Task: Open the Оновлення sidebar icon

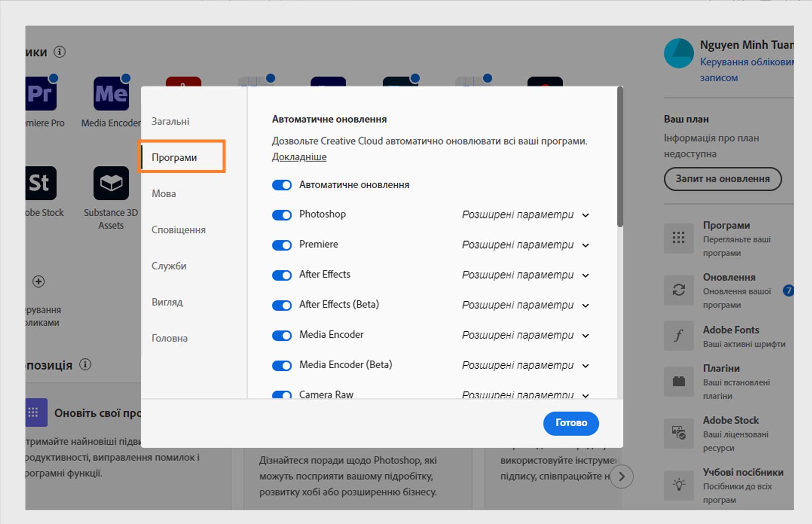Action: [679, 290]
